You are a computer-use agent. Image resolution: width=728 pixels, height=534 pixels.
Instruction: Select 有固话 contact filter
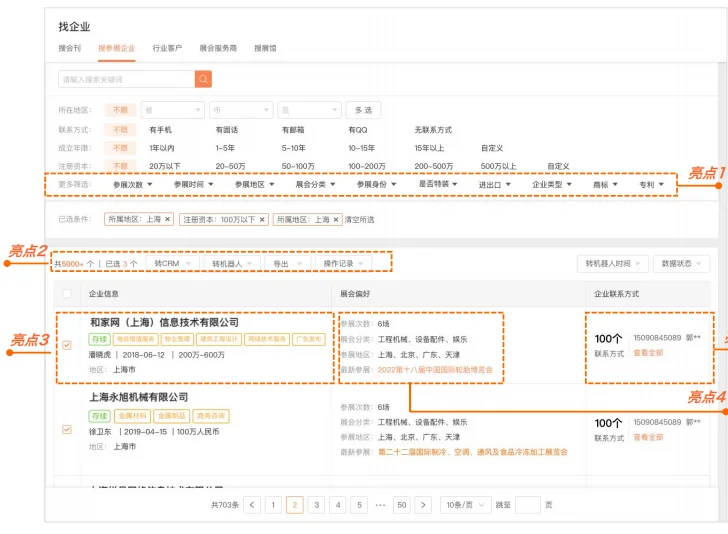pyautogui.click(x=227, y=130)
